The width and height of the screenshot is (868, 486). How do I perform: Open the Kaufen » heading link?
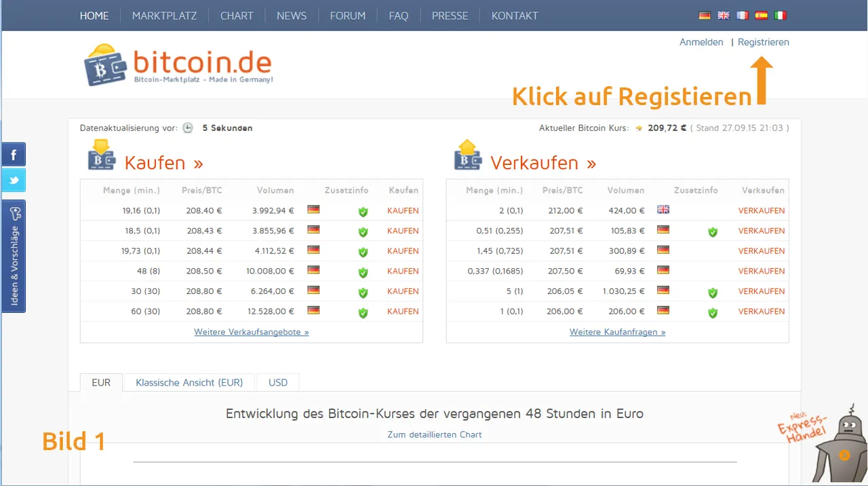[163, 163]
